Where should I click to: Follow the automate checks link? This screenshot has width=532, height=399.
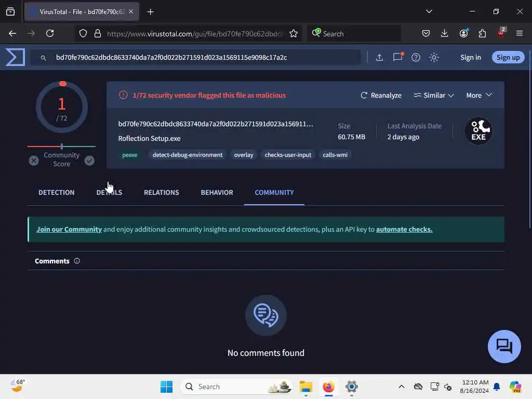pos(404,229)
